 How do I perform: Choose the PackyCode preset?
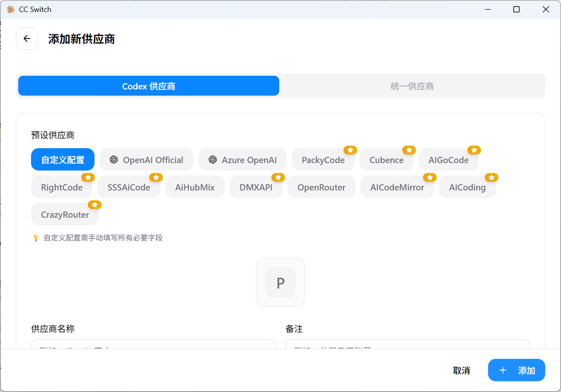click(323, 159)
